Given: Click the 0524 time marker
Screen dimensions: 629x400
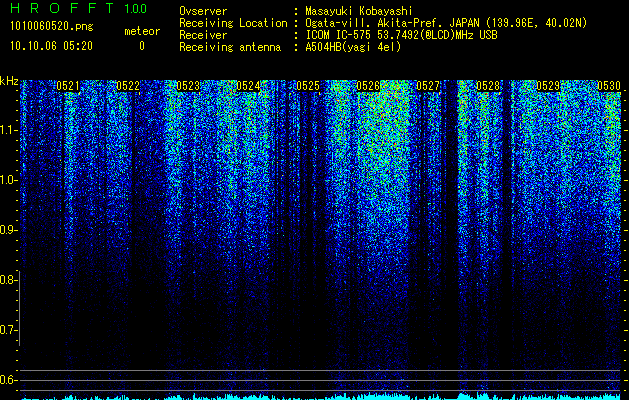Looking at the screenshot, I should click(x=248, y=86).
